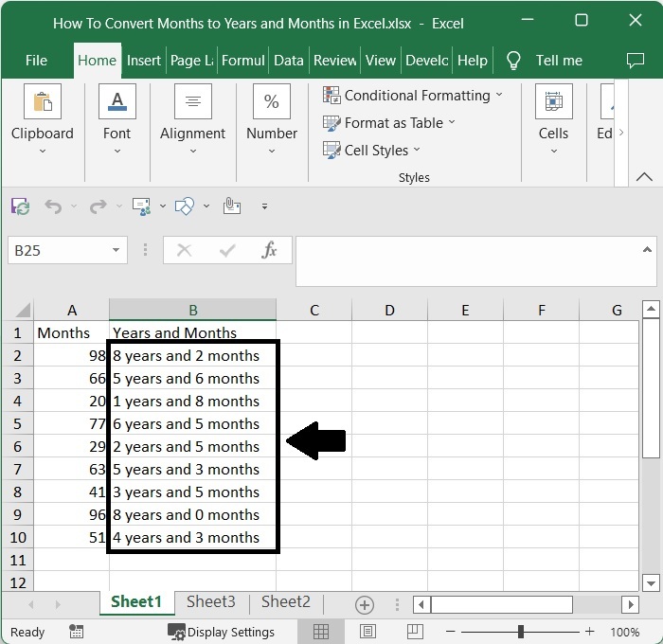The image size is (663, 644).
Task: Click the Tell me search text
Action: 559,61
